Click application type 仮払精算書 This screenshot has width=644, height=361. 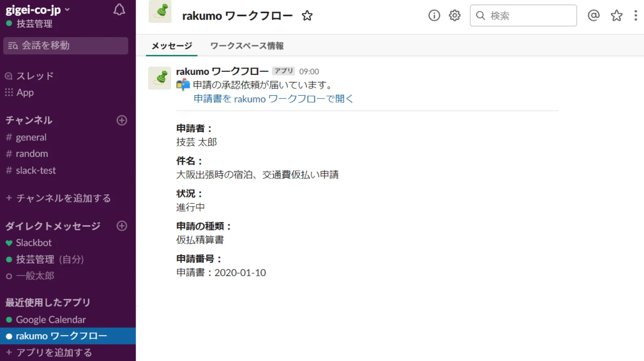tap(200, 240)
